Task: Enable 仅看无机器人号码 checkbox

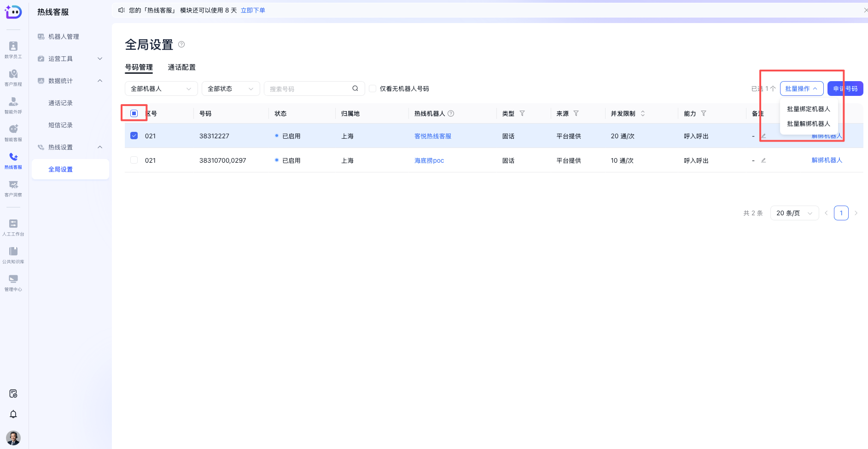Action: [x=373, y=89]
